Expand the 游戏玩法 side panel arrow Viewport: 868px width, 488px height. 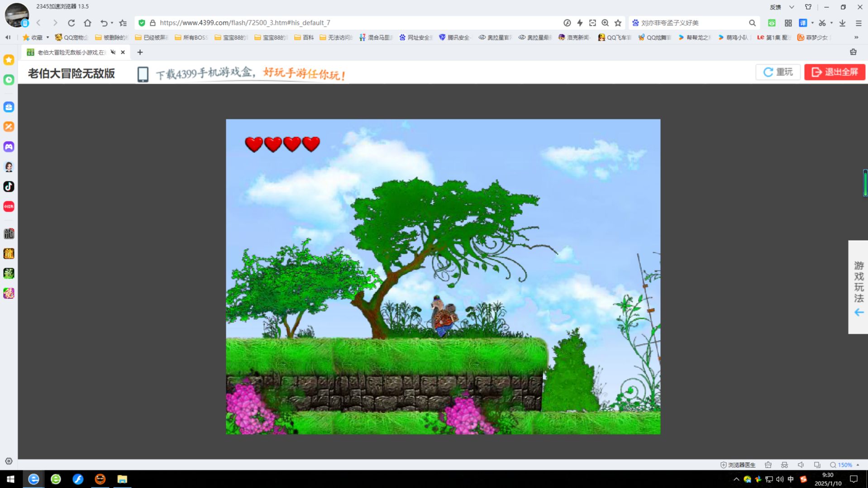[859, 313]
